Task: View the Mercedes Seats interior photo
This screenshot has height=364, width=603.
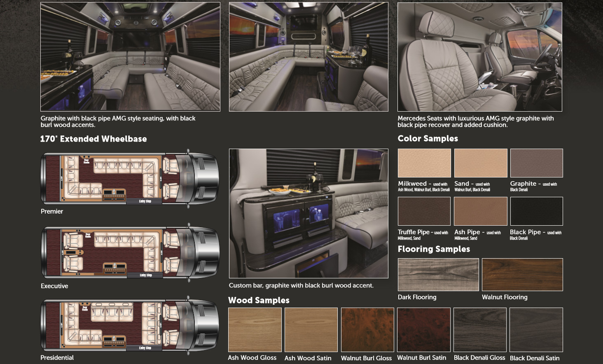Action: tap(479, 56)
